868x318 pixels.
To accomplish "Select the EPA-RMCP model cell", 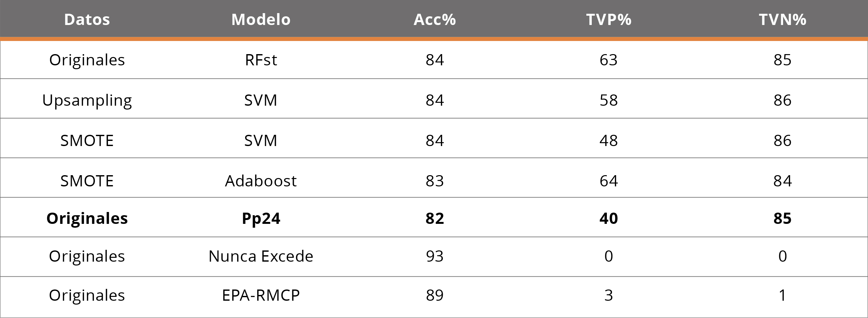I will click(x=261, y=295).
